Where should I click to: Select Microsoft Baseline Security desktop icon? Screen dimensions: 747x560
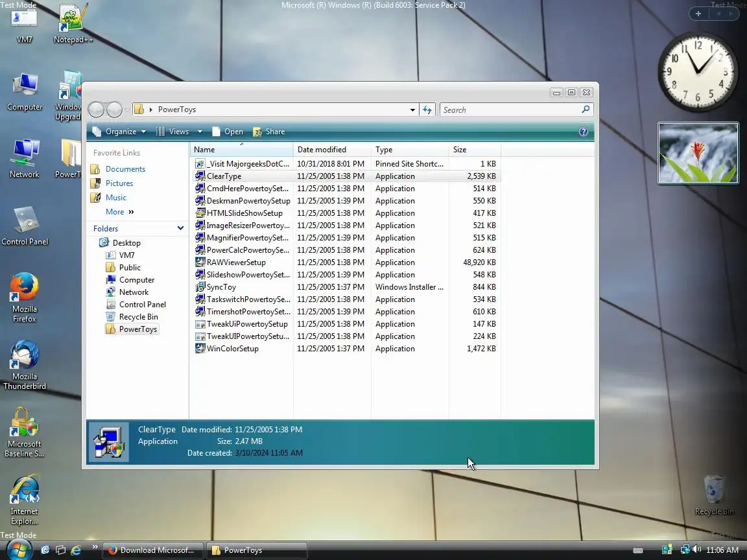point(24,432)
